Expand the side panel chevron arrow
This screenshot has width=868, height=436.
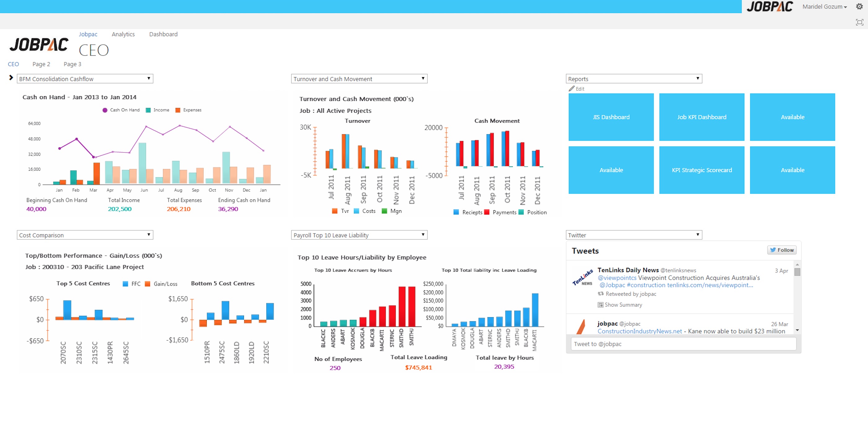11,78
